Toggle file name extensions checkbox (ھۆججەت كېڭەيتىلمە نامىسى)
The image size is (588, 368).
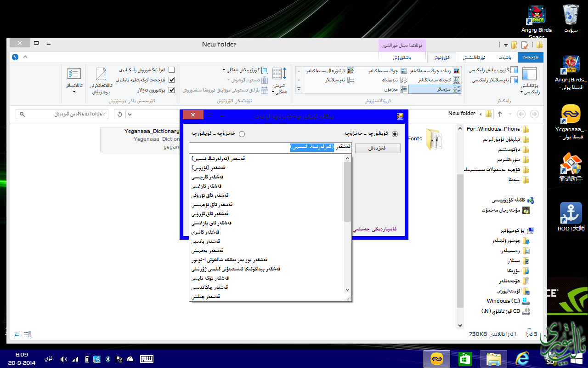(172, 80)
